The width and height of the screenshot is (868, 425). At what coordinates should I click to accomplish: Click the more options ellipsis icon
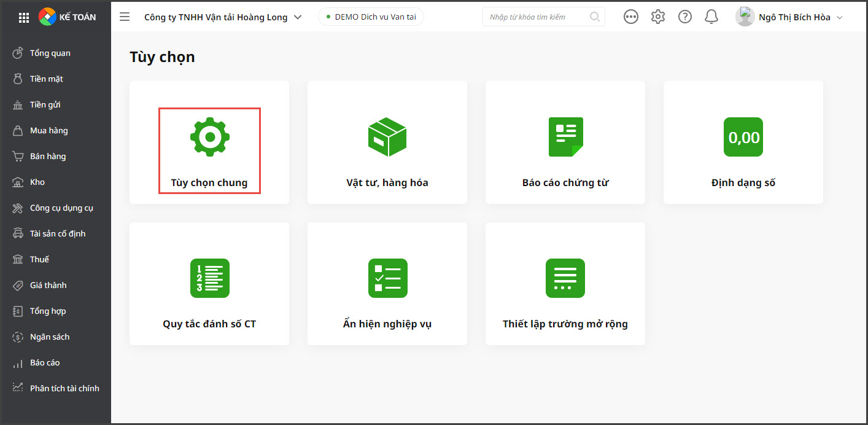click(631, 17)
